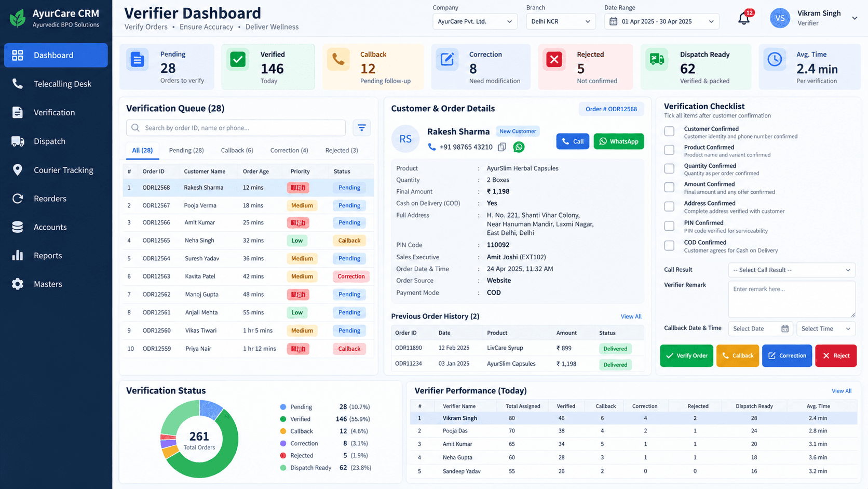The image size is (868, 489).
Task: Click the Accounts stack icon in sidebar
Action: [18, 227]
